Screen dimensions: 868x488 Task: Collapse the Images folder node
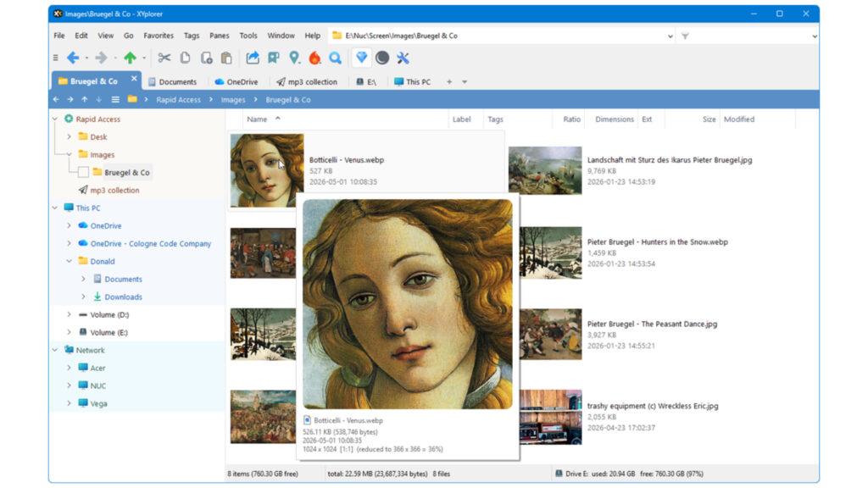coord(70,154)
